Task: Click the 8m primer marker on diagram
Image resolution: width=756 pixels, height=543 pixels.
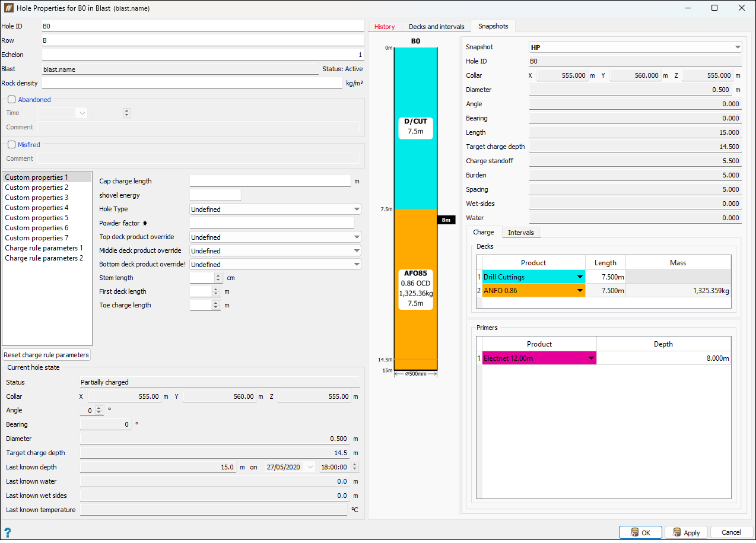Action: click(x=446, y=220)
